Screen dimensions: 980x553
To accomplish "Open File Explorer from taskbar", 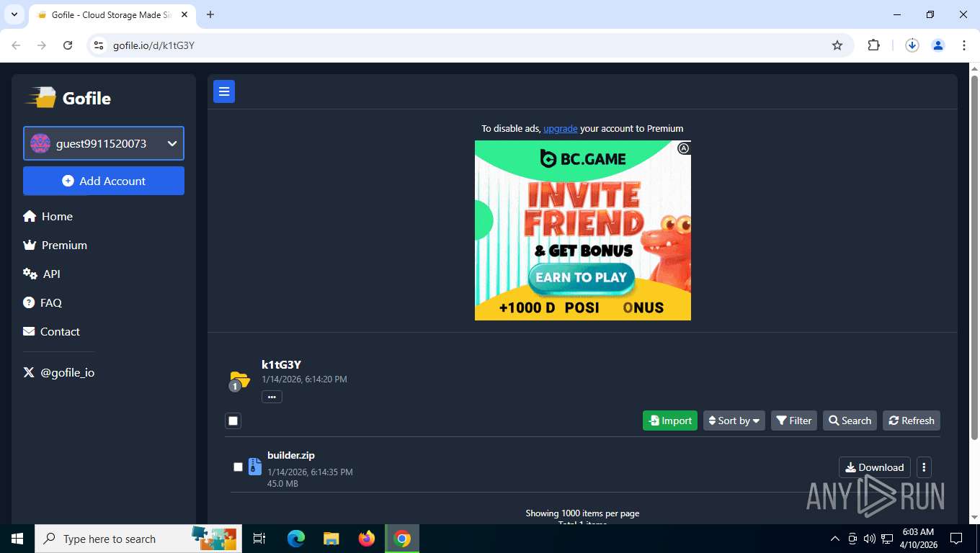I will pyautogui.click(x=331, y=539).
